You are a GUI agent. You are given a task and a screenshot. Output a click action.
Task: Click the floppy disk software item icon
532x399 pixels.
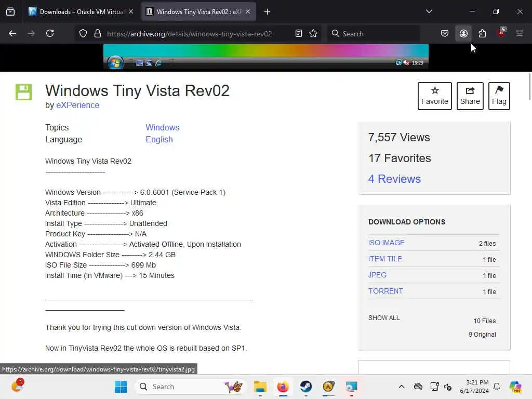click(24, 92)
